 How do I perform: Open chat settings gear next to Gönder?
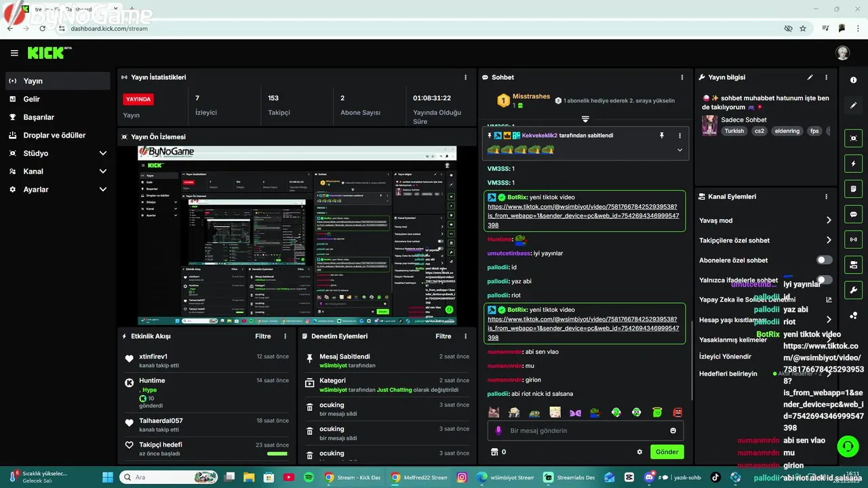click(639, 452)
